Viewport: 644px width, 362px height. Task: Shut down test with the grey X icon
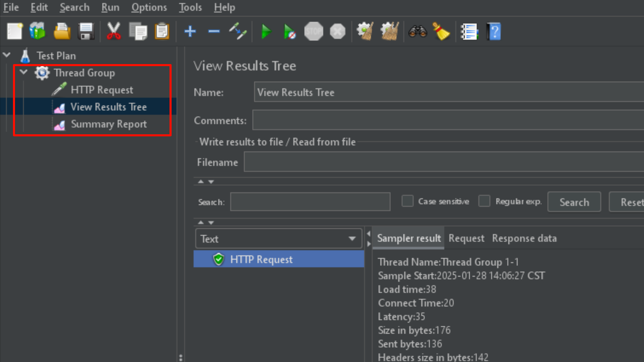pos(338,31)
